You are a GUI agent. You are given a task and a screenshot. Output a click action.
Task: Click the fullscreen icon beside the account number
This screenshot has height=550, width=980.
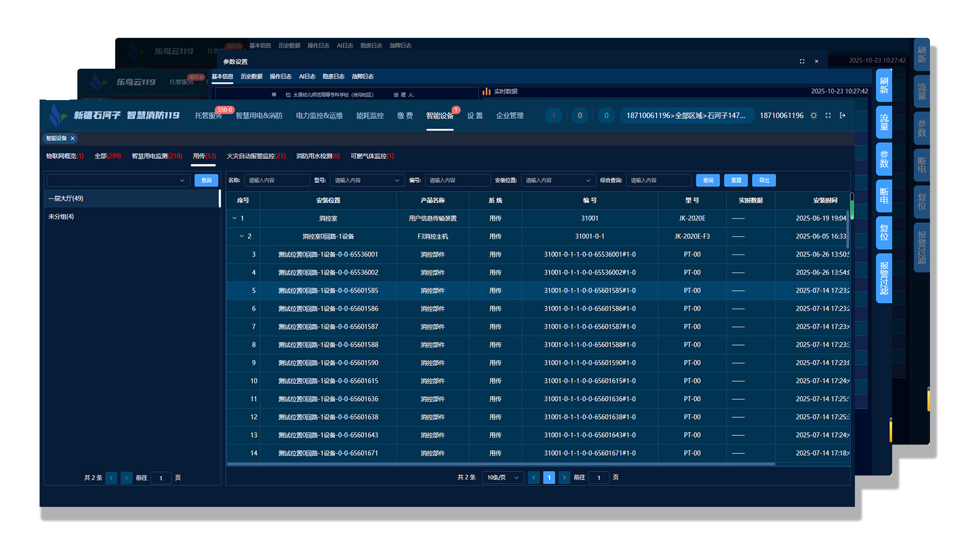[828, 115]
